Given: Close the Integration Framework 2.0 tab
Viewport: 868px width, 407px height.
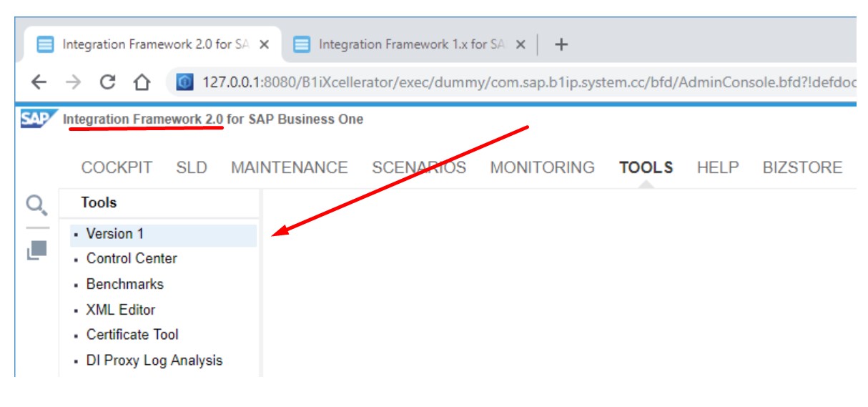Looking at the screenshot, I should (x=264, y=44).
